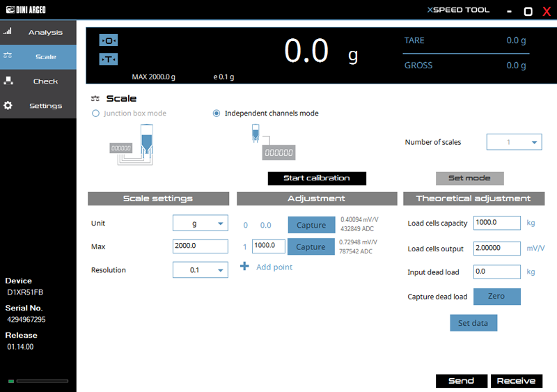The height and width of the screenshot is (392, 557).
Task: Click the Settings gear icon in sidebar
Action: tap(8, 106)
